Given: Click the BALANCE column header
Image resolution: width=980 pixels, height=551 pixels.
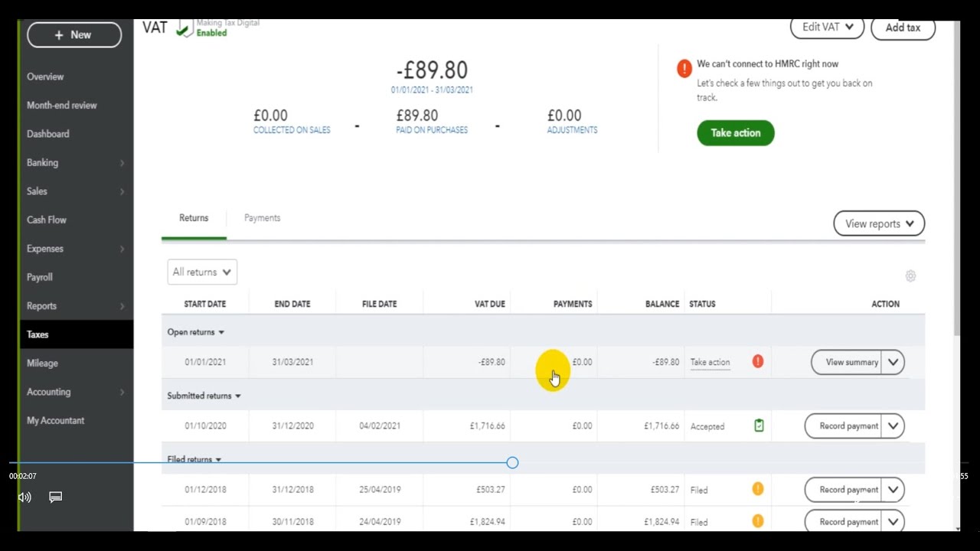Looking at the screenshot, I should pos(662,304).
